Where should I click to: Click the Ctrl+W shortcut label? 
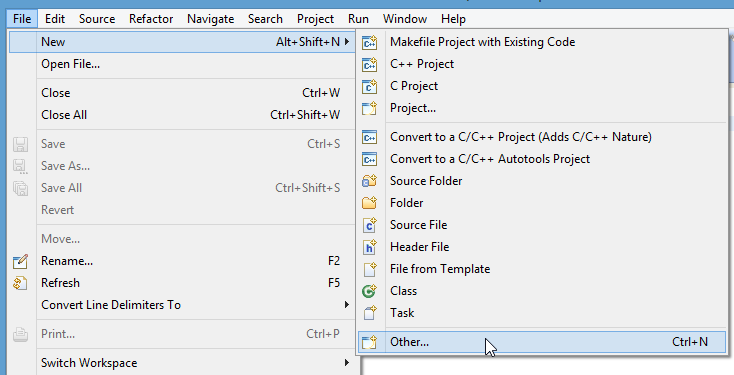321,93
